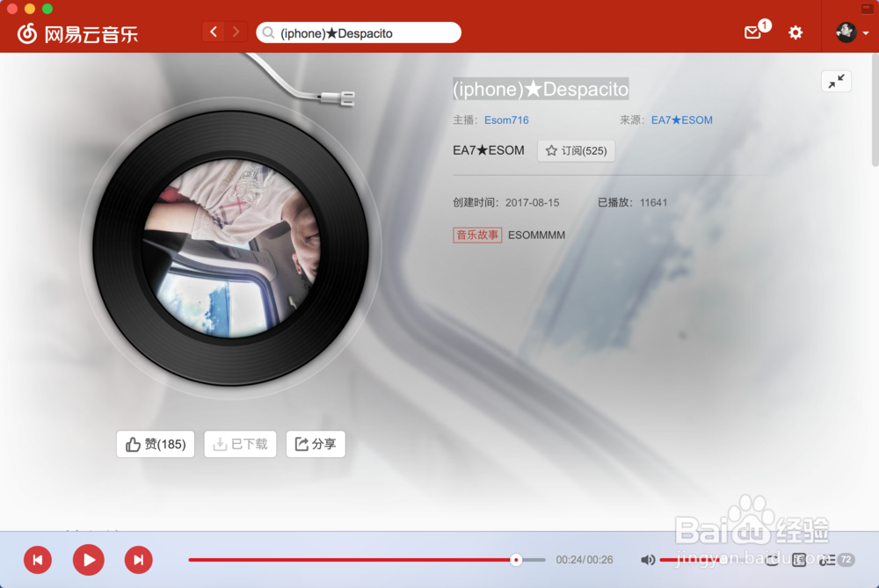This screenshot has width=879, height=588.
Task: Go back with the left arrow
Action: click(214, 32)
